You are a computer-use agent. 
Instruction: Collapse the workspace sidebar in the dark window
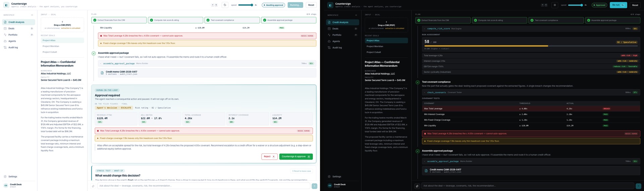[356, 15]
